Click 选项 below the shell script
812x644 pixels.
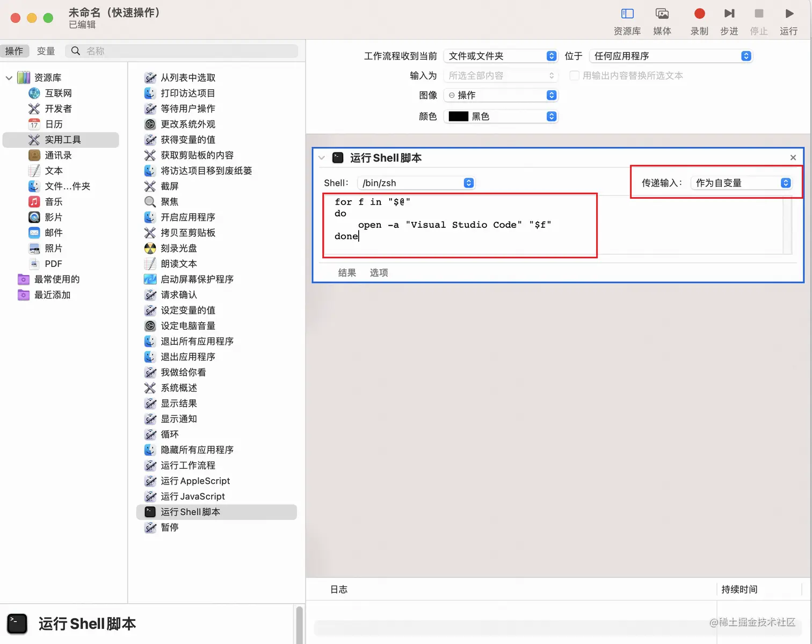[x=379, y=273]
